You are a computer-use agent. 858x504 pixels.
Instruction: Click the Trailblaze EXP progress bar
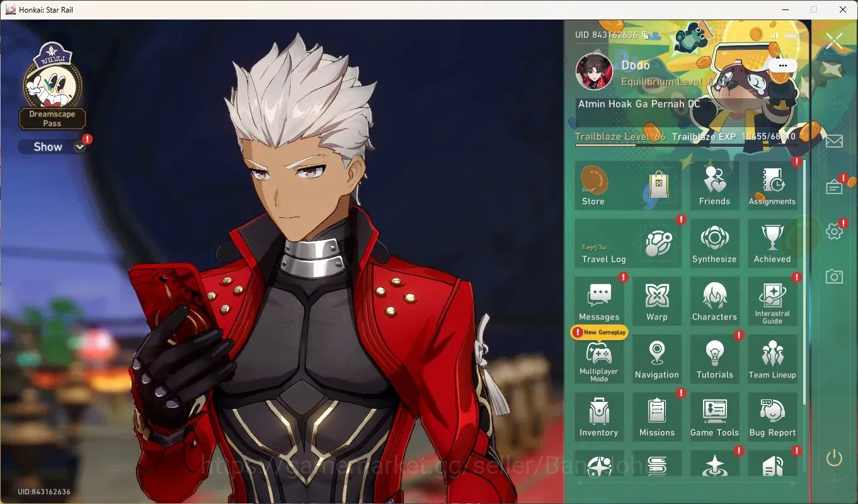coord(685,146)
